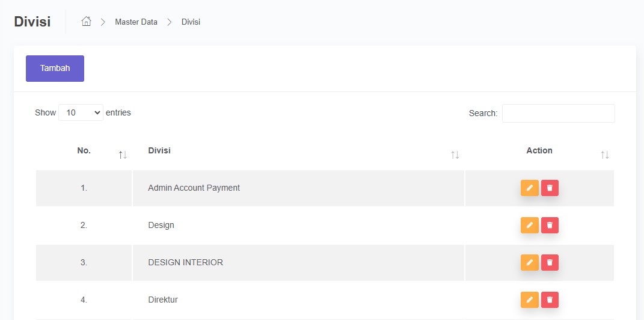Delete the Admin Account Payment division

(x=550, y=188)
